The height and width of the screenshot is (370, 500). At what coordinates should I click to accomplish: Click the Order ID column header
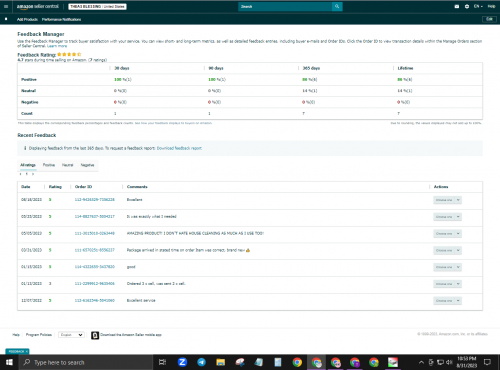(x=83, y=187)
